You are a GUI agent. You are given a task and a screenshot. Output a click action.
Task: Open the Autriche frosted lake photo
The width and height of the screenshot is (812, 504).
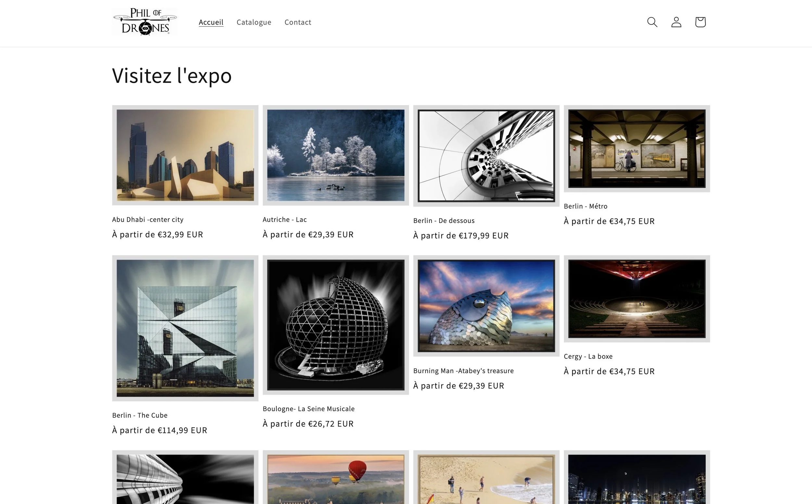tap(336, 155)
